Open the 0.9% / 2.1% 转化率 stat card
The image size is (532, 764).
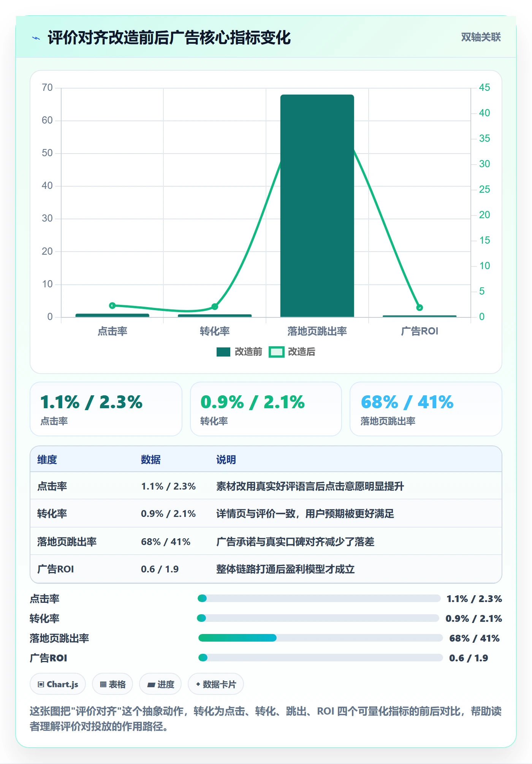tap(266, 409)
